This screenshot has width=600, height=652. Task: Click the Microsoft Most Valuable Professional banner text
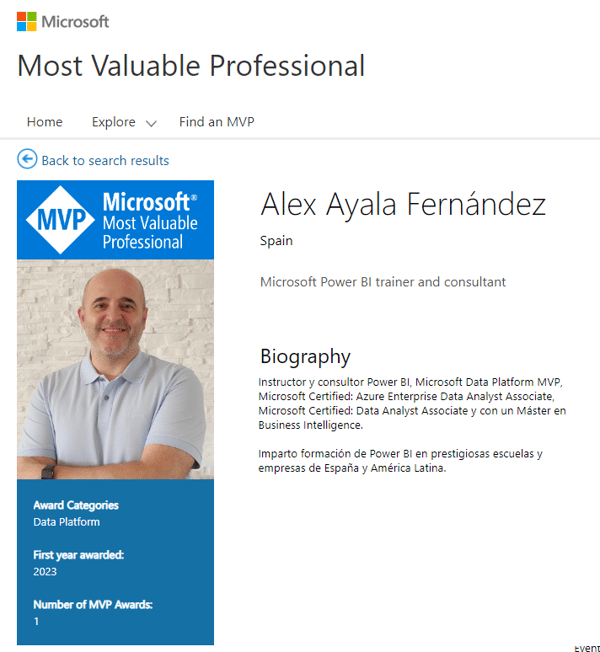[150, 220]
